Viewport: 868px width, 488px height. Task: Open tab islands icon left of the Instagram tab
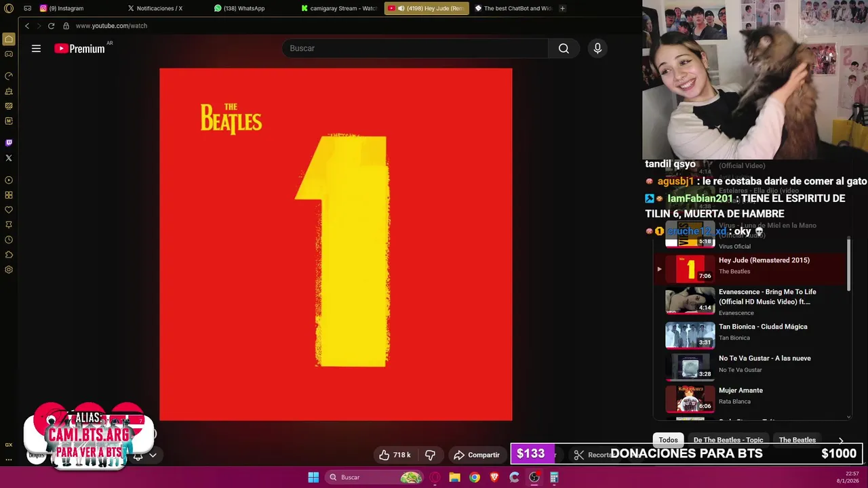click(27, 8)
